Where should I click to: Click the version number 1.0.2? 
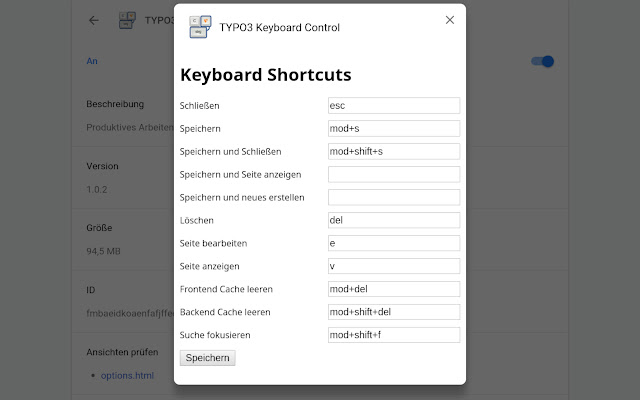pos(97,189)
